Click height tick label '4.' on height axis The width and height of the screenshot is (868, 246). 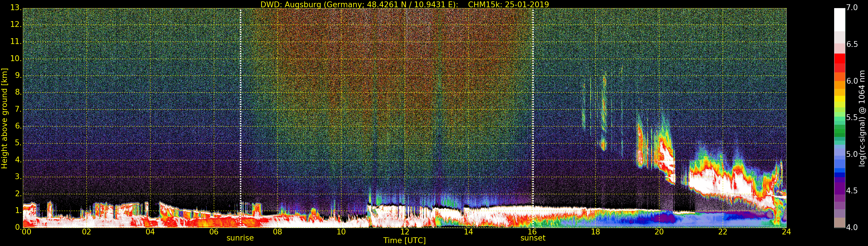click(18, 160)
